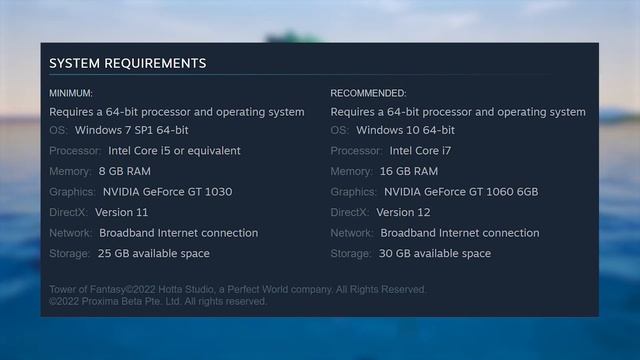The width and height of the screenshot is (640, 360).
Task: Click recommended 'Broadband Internet connection' text
Action: pos(460,233)
